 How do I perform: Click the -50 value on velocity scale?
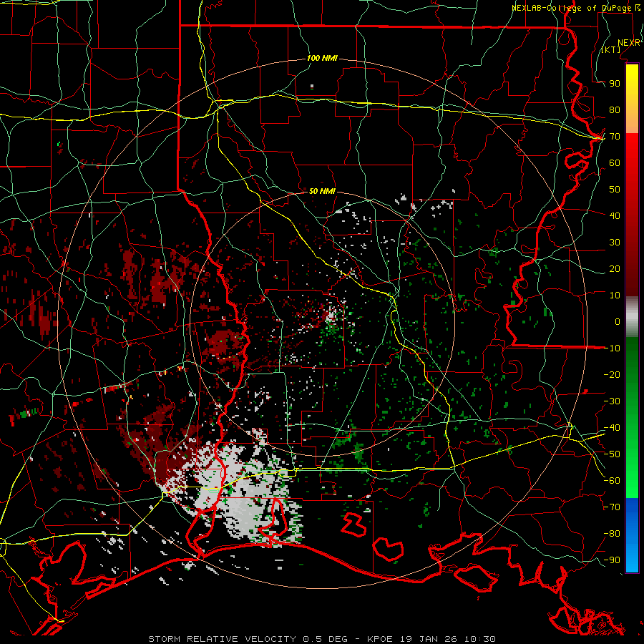612,454
